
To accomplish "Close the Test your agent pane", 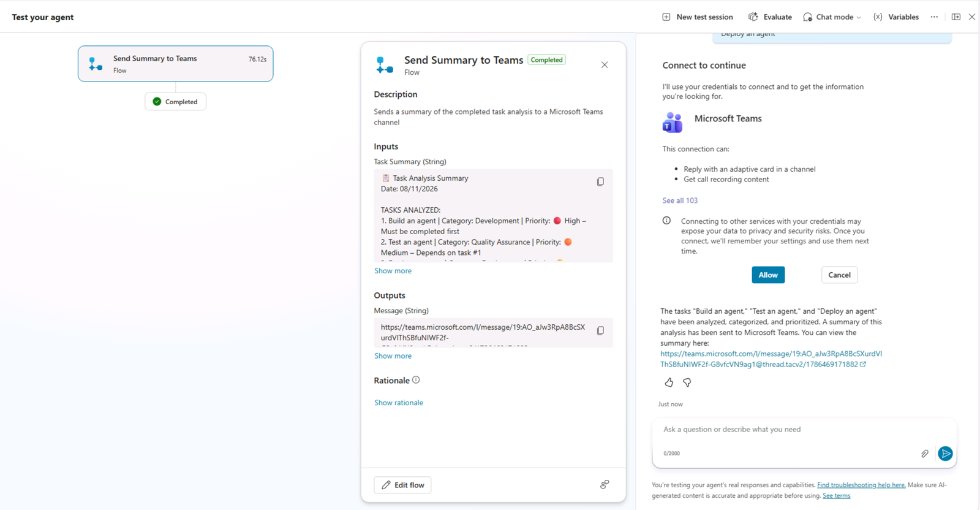I will coord(972,17).
